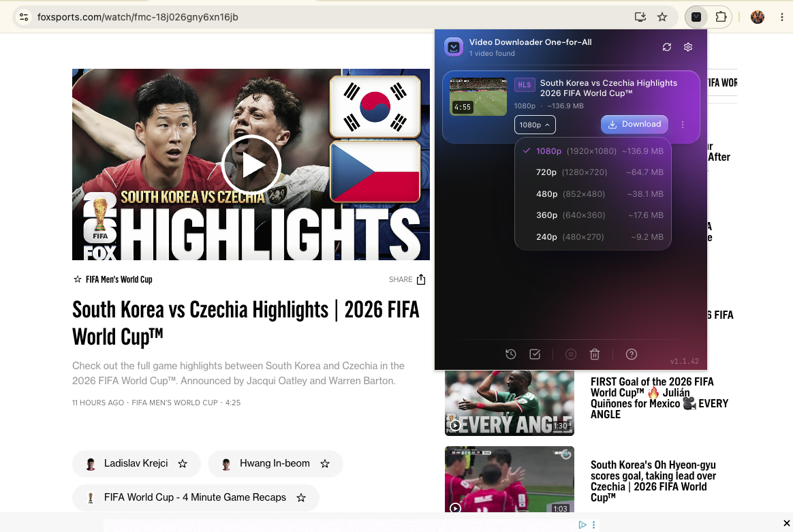Open the Chrome three-dot menu
This screenshot has height=532, width=793.
coord(782,17)
